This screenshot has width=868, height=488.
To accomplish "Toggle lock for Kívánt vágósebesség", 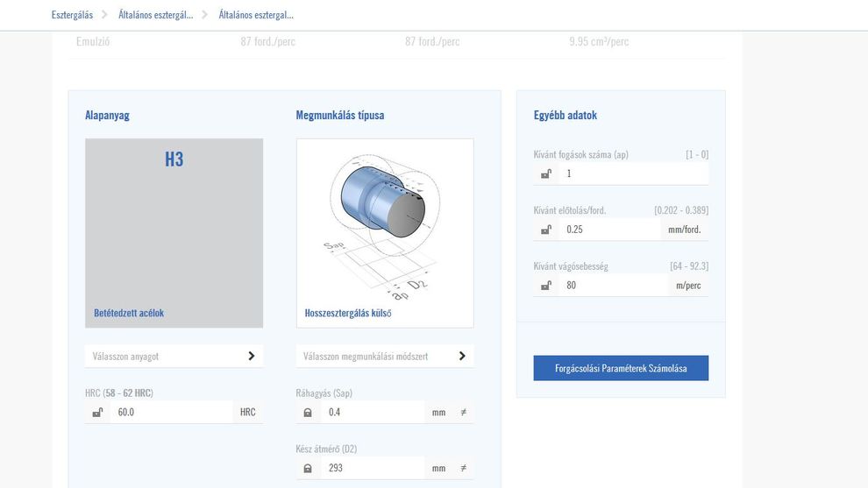I will coord(546,286).
